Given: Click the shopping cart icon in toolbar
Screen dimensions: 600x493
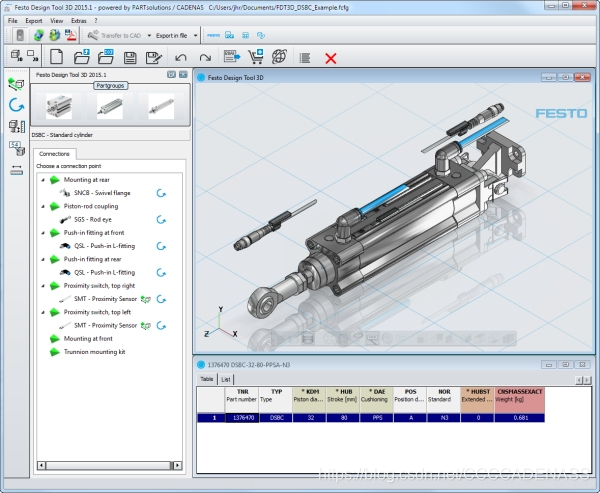Looking at the screenshot, I should [x=256, y=57].
